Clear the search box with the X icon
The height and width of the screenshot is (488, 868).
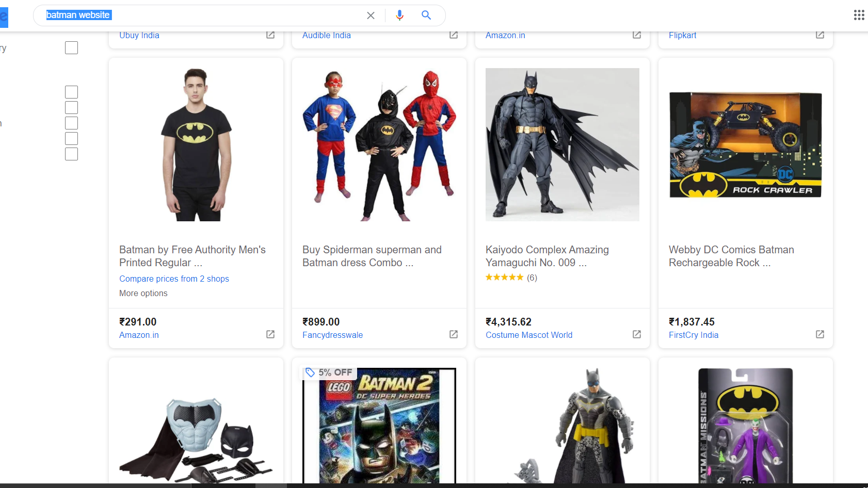pos(371,15)
